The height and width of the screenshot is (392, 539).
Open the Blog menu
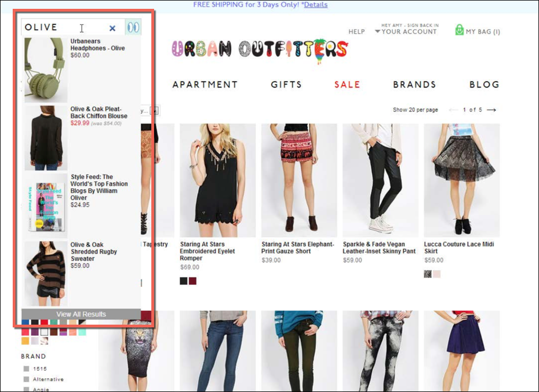point(484,84)
